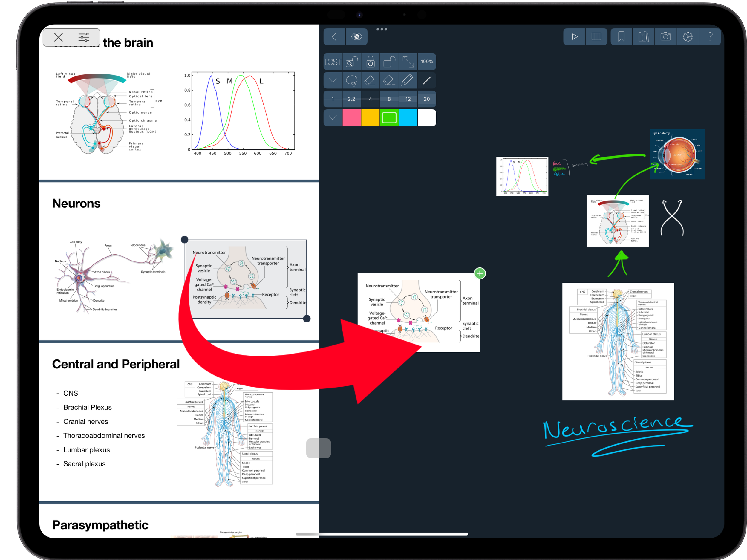Expand the drawing tools row chevron

pos(333,80)
